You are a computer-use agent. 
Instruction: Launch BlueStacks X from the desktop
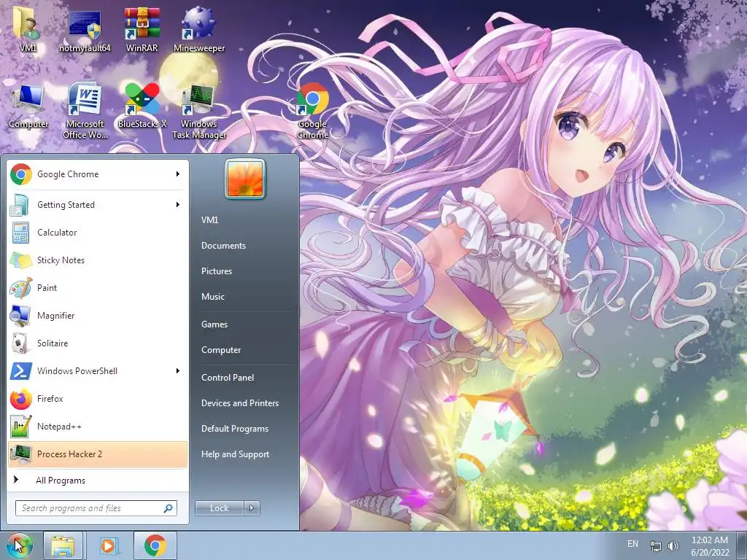(x=142, y=106)
